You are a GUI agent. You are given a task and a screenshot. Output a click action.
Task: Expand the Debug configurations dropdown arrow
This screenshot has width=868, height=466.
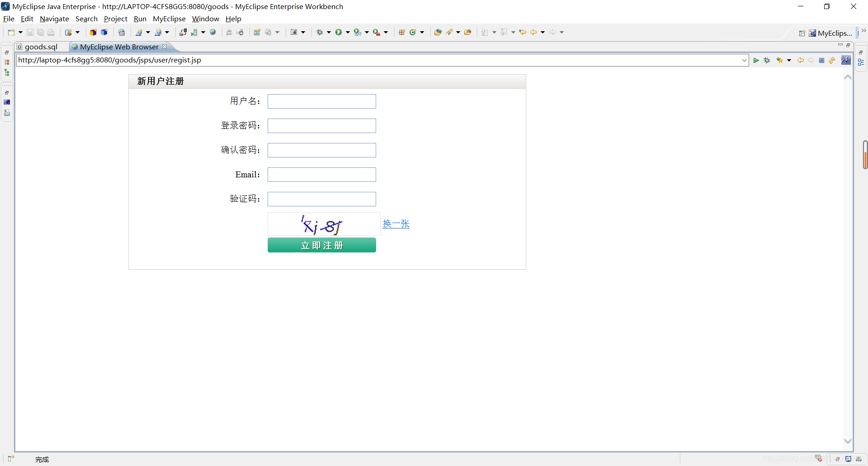329,32
